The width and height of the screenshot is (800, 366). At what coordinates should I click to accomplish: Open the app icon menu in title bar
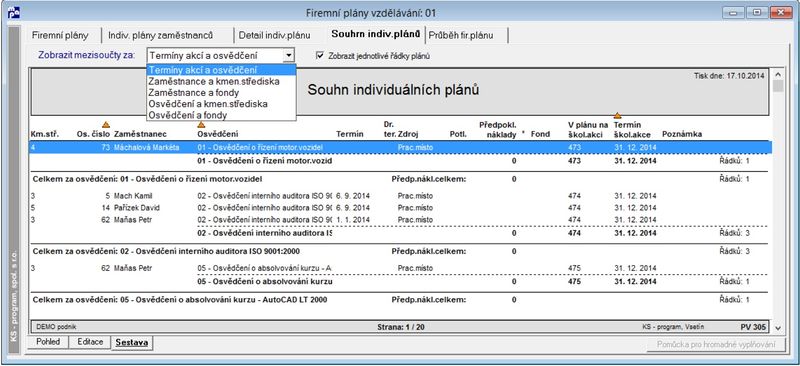click(x=13, y=13)
